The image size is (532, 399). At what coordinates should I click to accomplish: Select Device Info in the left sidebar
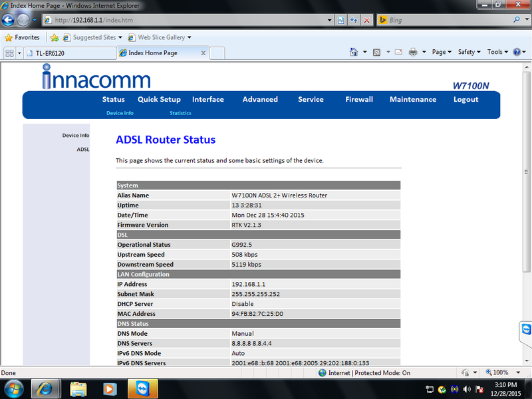[x=76, y=136]
